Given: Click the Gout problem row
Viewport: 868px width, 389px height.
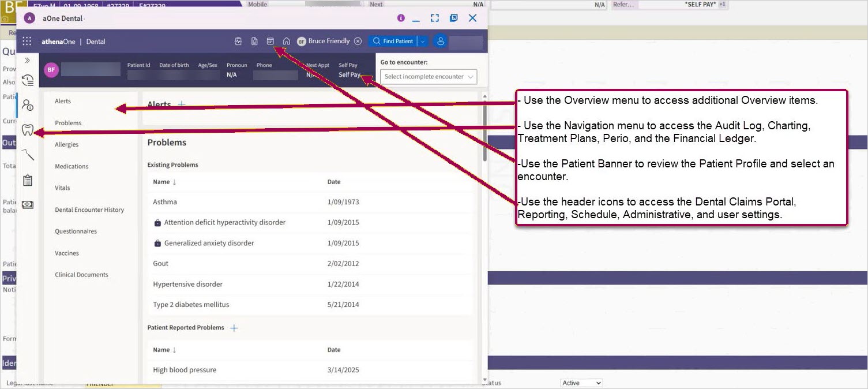Looking at the screenshot, I should point(310,263).
